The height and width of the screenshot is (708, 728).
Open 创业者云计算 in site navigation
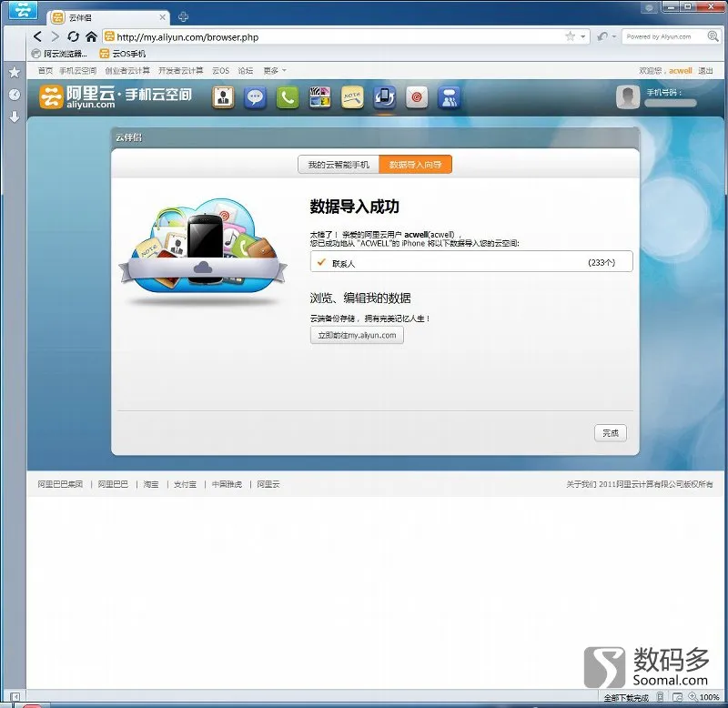coord(127,71)
